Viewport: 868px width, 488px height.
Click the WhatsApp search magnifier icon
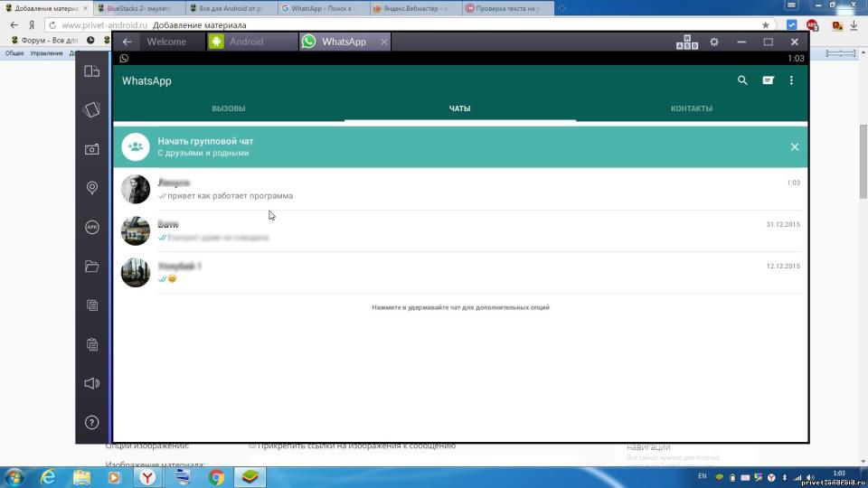pyautogui.click(x=742, y=80)
